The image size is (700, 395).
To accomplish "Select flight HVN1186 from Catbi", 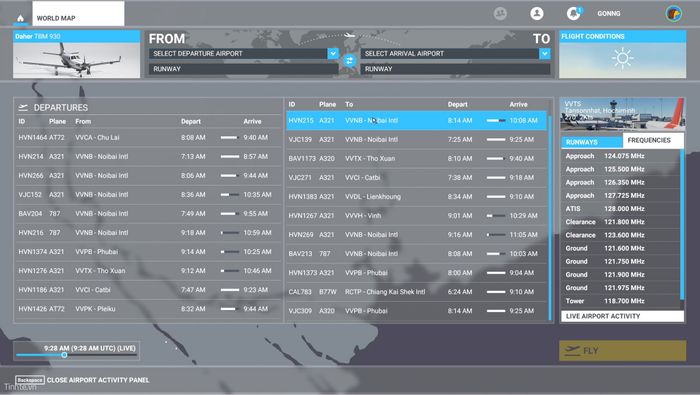I will 148,290.
